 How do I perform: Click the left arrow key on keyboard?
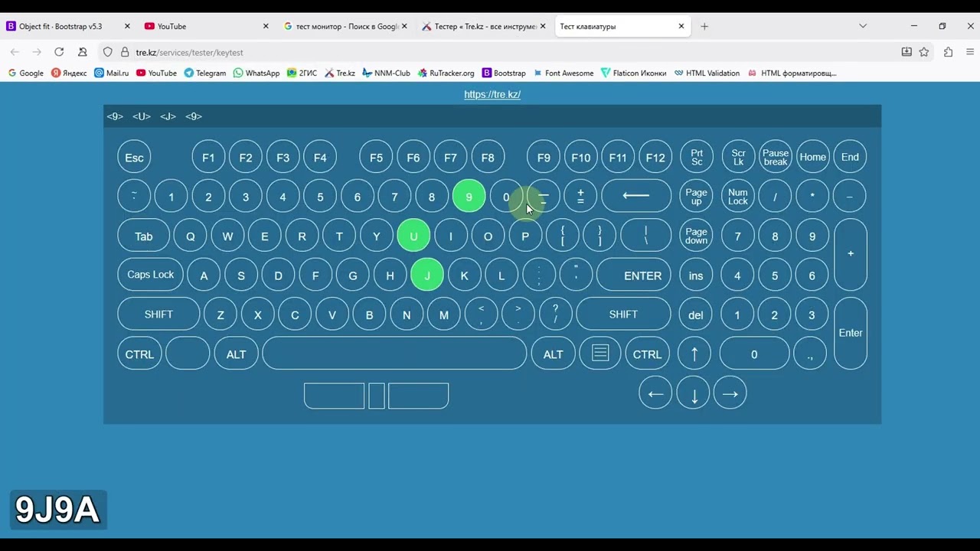(655, 393)
